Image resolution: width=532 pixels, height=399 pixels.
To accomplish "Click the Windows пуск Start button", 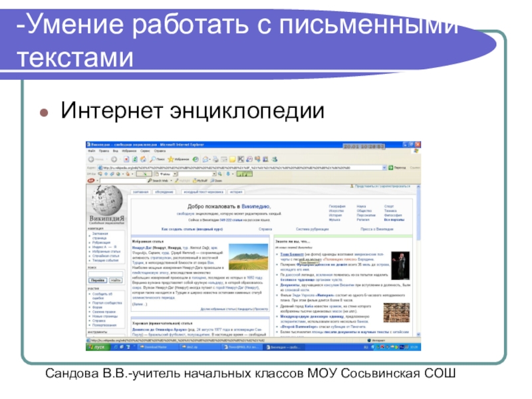I will click(x=98, y=347).
